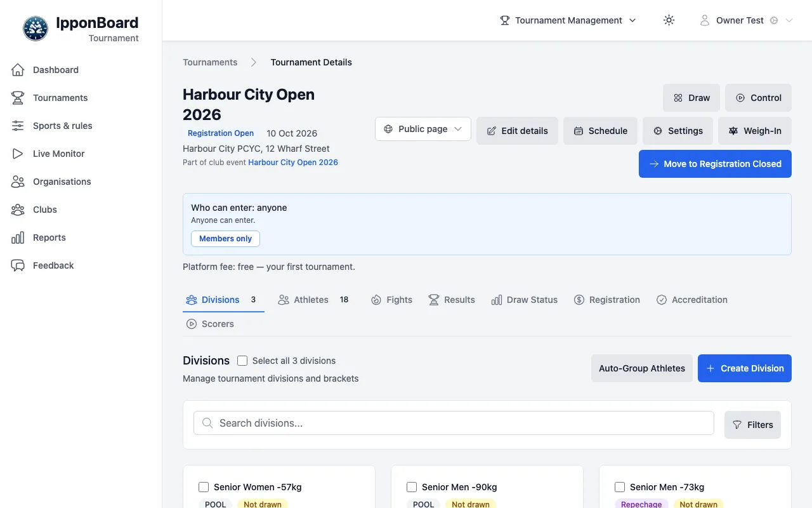Click the small settings icon beside Owner Test
The width and height of the screenshot is (812, 508).
click(774, 20)
